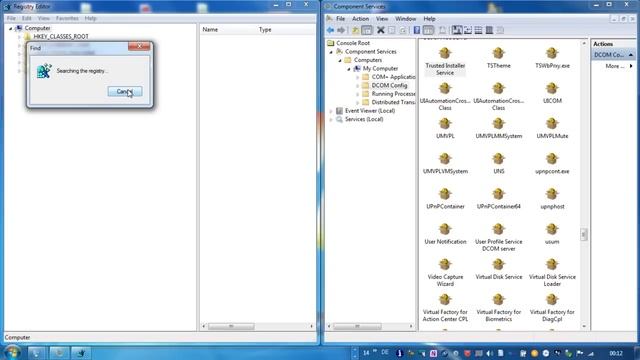The width and height of the screenshot is (640, 360).
Task: Expand HKEY_CLASSES_ROOT in Registry Editor
Action: point(19,37)
